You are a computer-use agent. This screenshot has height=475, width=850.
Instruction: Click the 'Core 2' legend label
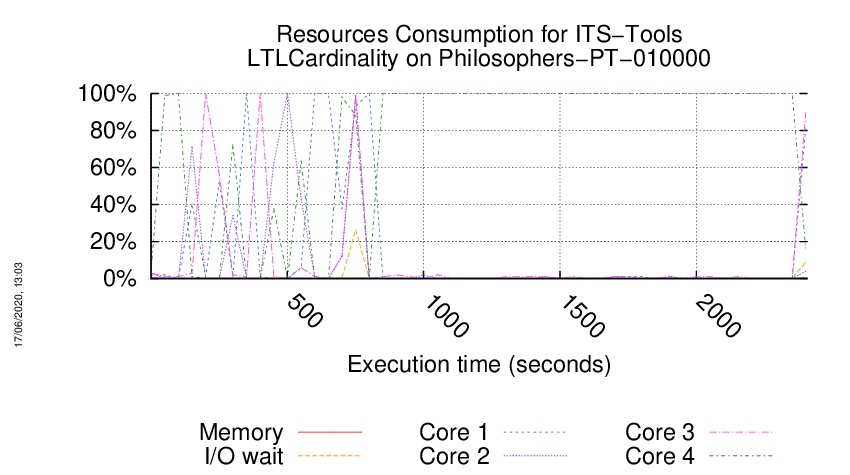[x=454, y=456]
